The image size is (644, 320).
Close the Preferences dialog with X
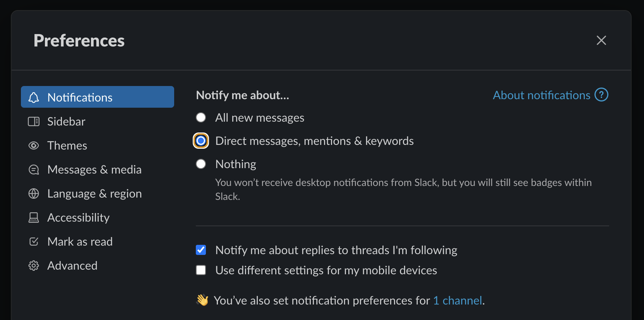click(601, 40)
